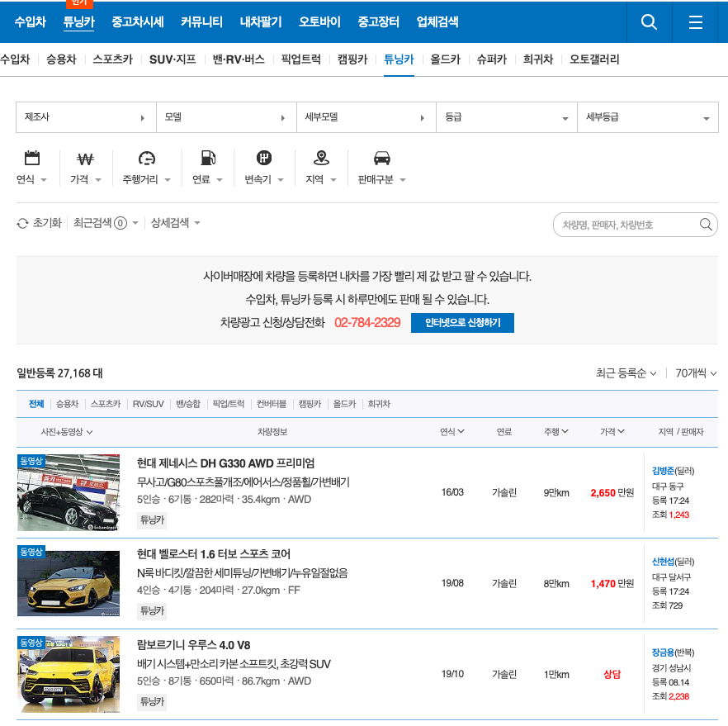Open the 사진+동영상 view dropdown

click(67, 432)
